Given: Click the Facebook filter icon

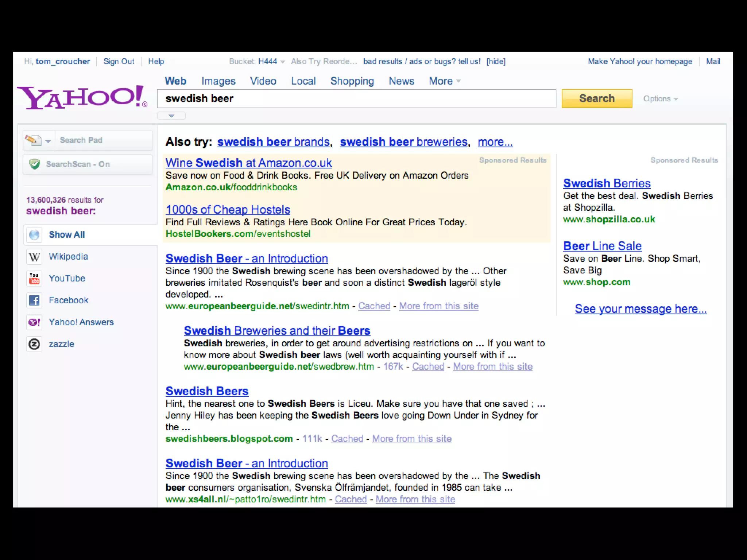Looking at the screenshot, I should (x=34, y=300).
